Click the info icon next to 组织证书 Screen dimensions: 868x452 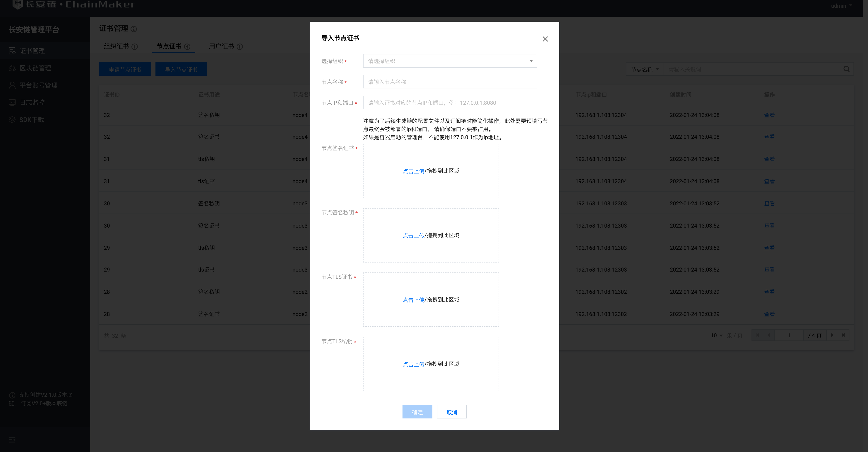point(134,47)
